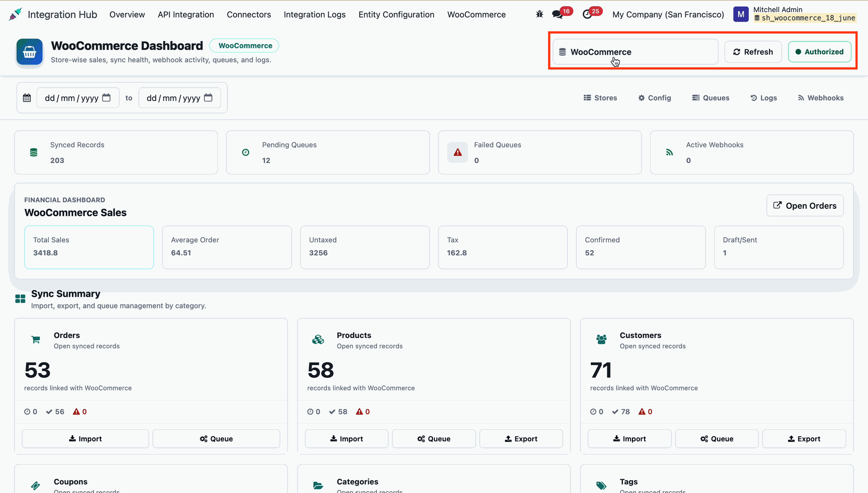Go to Stores link

coord(600,98)
